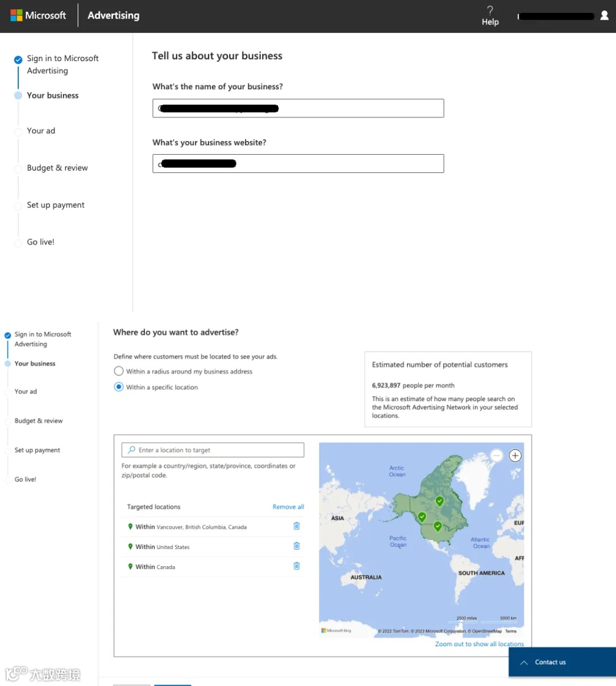The width and height of the screenshot is (616, 686).
Task: Delete the United States targeted location
Action: (296, 546)
